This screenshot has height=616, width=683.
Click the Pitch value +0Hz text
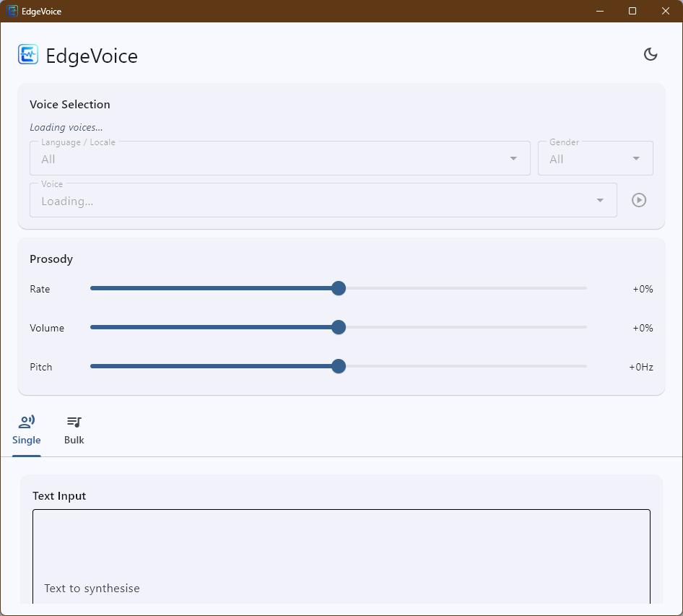pyautogui.click(x=640, y=368)
